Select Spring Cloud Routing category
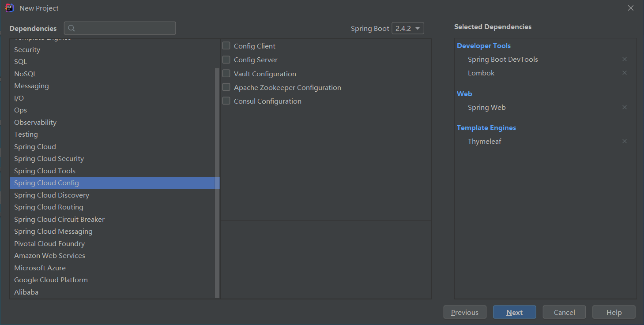The height and width of the screenshot is (325, 644). [112, 207]
